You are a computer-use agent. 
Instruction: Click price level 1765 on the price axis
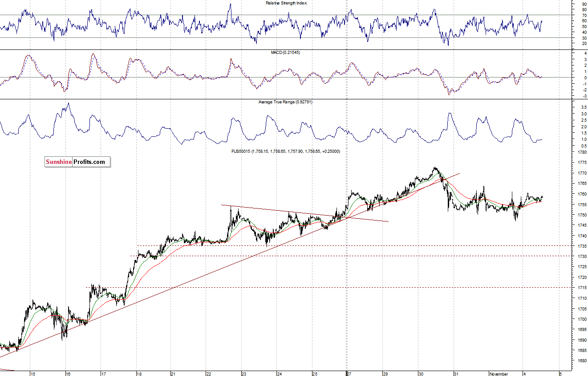click(582, 184)
